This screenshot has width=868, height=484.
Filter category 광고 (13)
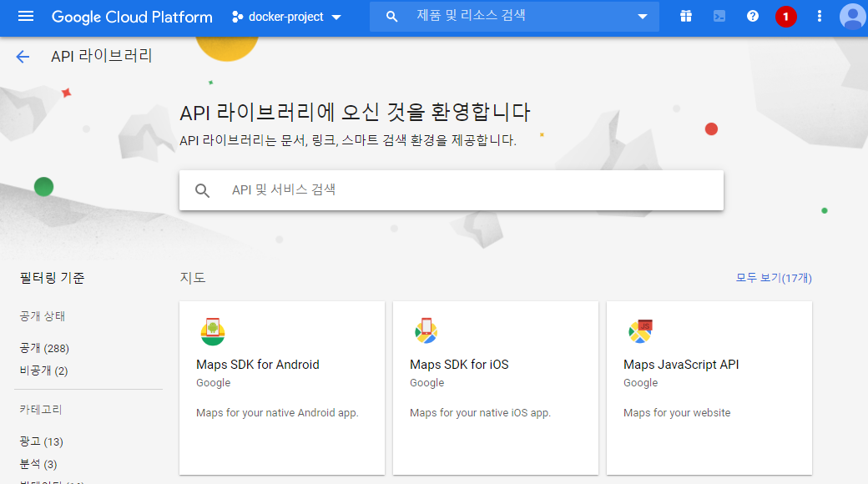pyautogui.click(x=42, y=441)
